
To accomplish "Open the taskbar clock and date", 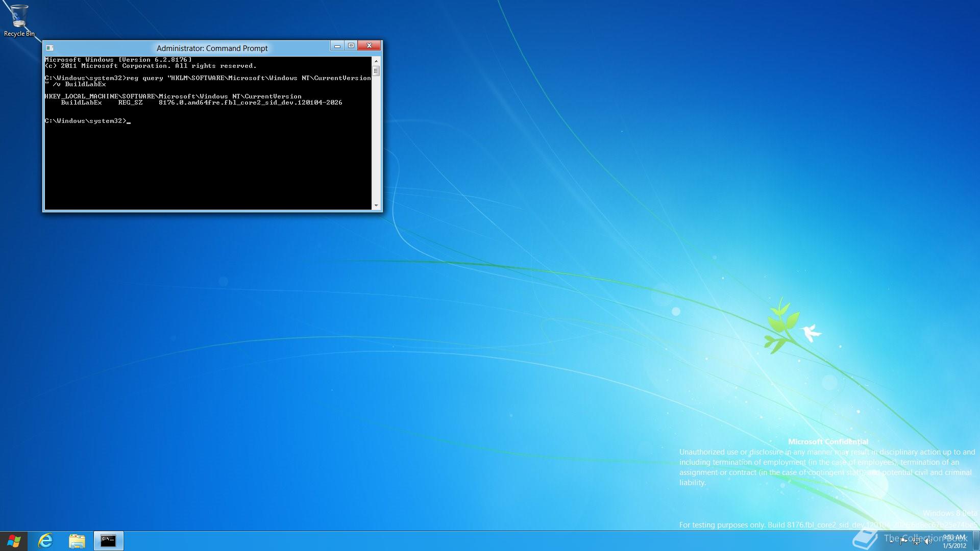I will tap(954, 541).
